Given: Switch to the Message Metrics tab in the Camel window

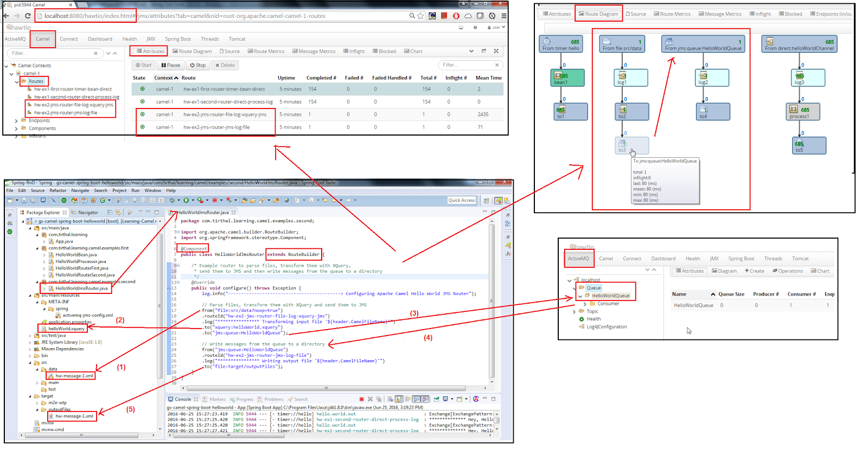Looking at the screenshot, I should point(314,52).
